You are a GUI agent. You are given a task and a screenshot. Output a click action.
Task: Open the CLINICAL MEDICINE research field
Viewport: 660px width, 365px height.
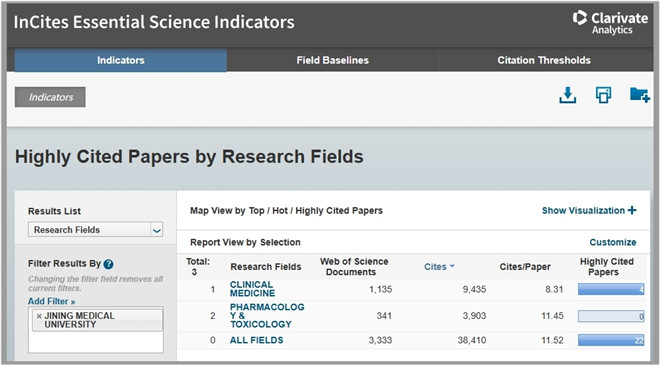[x=252, y=289]
